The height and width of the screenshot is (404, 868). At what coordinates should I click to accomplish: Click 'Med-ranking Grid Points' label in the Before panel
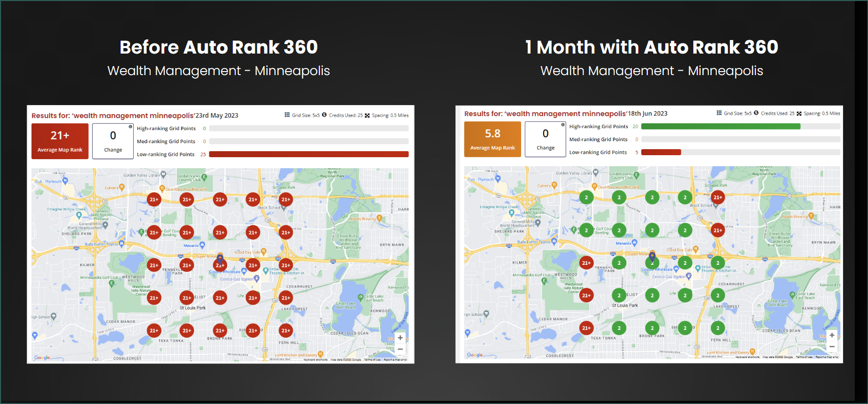tap(166, 142)
